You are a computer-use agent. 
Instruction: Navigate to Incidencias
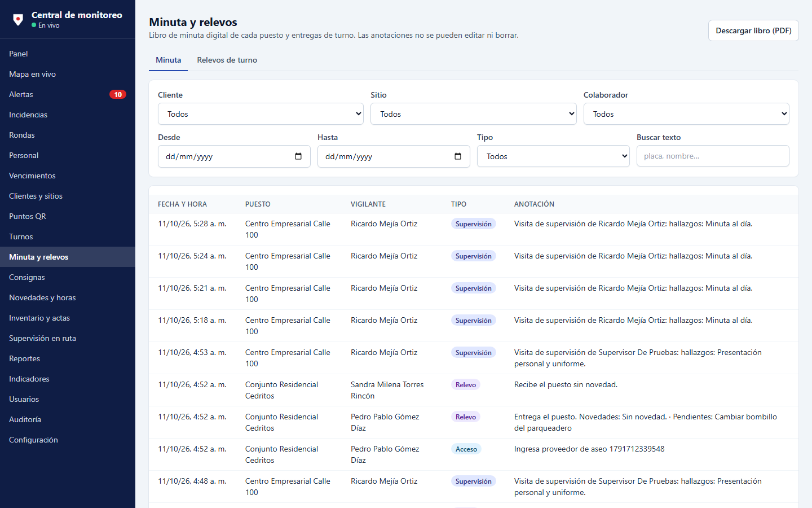[x=68, y=115]
